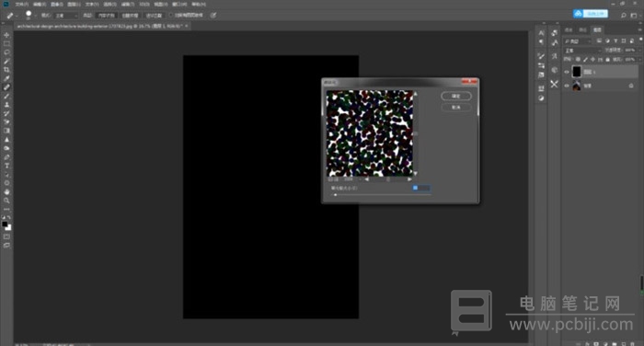
Task: Select the Dodge tool
Action: click(x=6, y=148)
